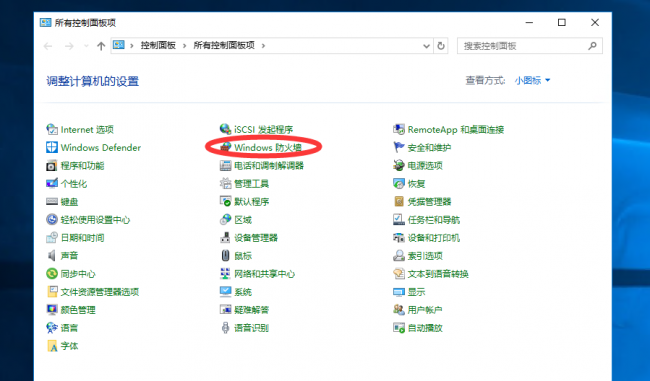Image resolution: width=650 pixels, height=381 pixels.
Task: Open RemoteApp 和桌面连接 icon
Action: pyautogui.click(x=399, y=129)
